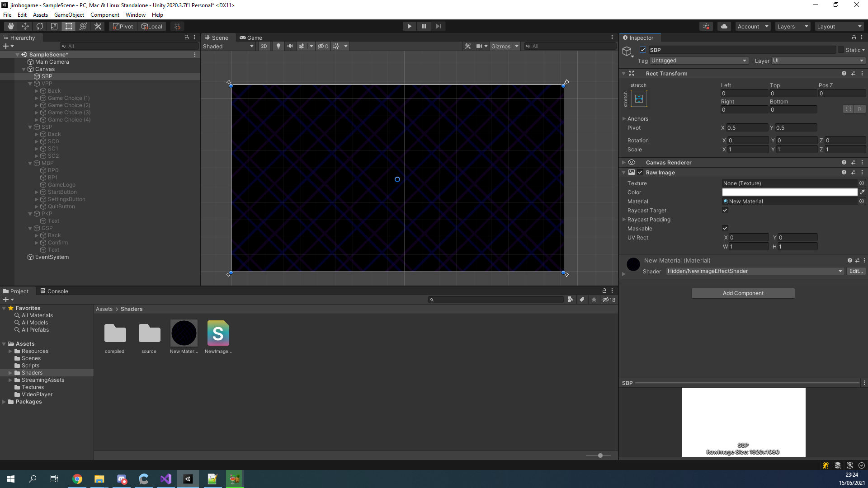The image size is (868, 488).
Task: Collapse the VPP hierarchy item
Action: [30, 84]
